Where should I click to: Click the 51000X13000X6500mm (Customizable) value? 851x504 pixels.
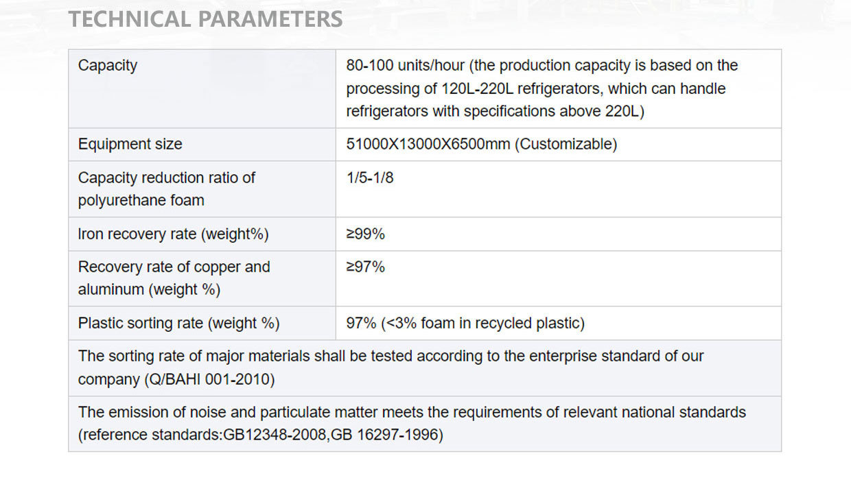pos(482,145)
